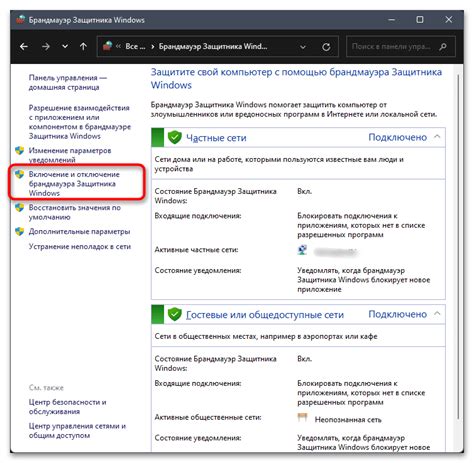The width and height of the screenshot is (474, 463).
Task: Click the search magnifier icon
Action: (x=443, y=47)
